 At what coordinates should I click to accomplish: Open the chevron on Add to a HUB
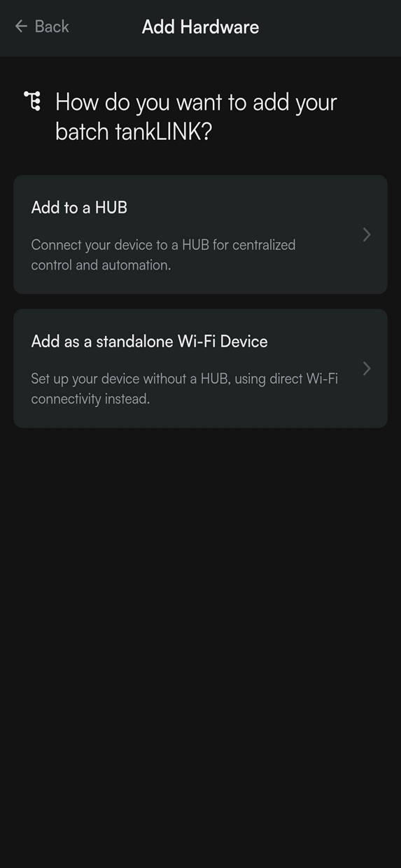click(x=367, y=234)
